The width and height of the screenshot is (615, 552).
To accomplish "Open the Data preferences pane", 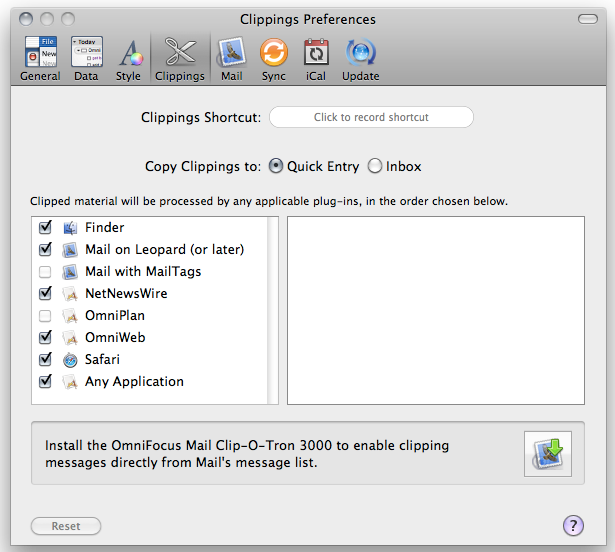I will pos(86,58).
